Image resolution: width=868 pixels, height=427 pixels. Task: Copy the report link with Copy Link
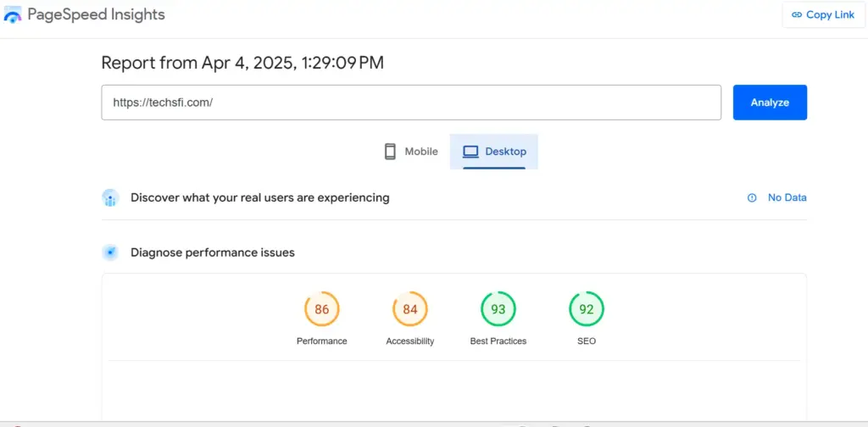(823, 15)
